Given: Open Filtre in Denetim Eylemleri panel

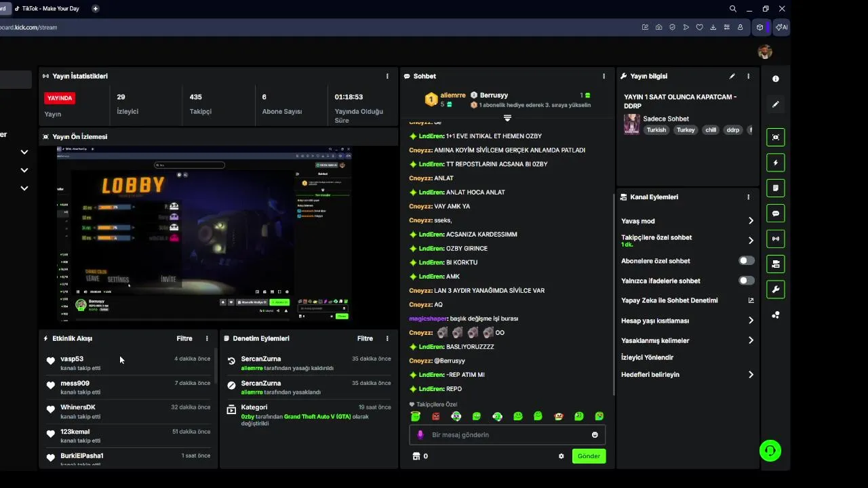Looking at the screenshot, I should pos(365,338).
